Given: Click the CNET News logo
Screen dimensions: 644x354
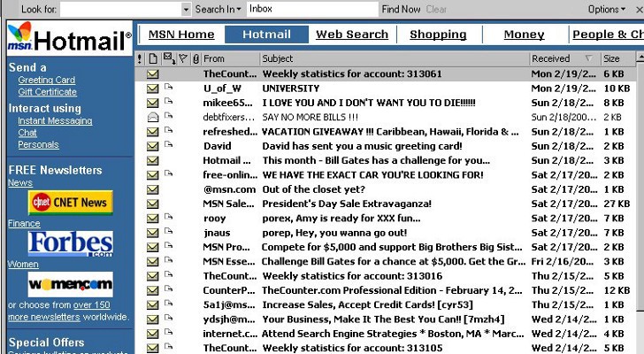Looking at the screenshot, I should 70,203.
